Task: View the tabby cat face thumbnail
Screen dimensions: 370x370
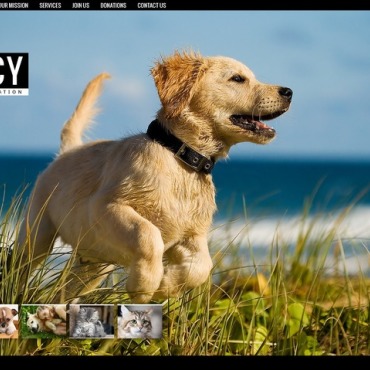Action: tap(140, 321)
